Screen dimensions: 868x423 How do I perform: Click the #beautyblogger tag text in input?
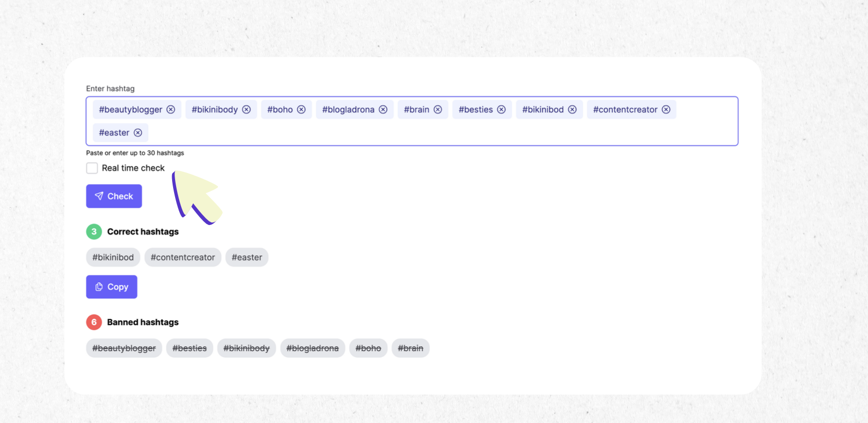131,109
